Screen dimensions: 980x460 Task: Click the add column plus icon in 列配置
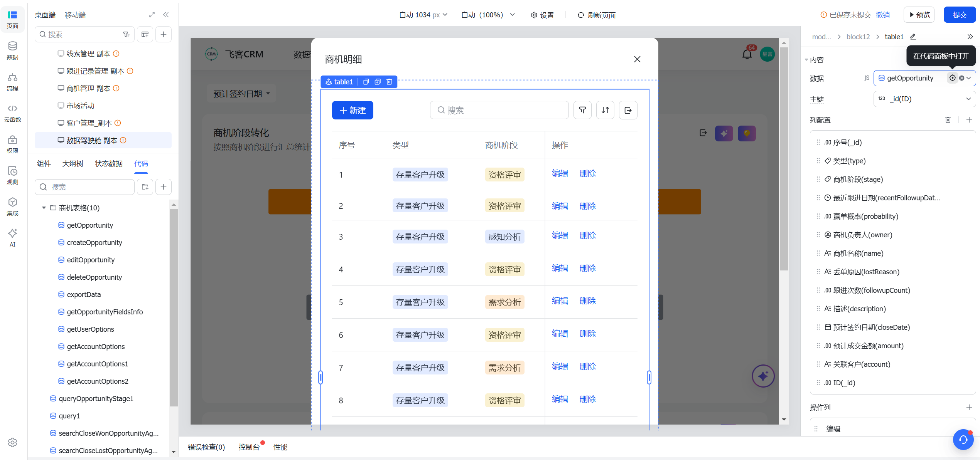pyautogui.click(x=969, y=120)
